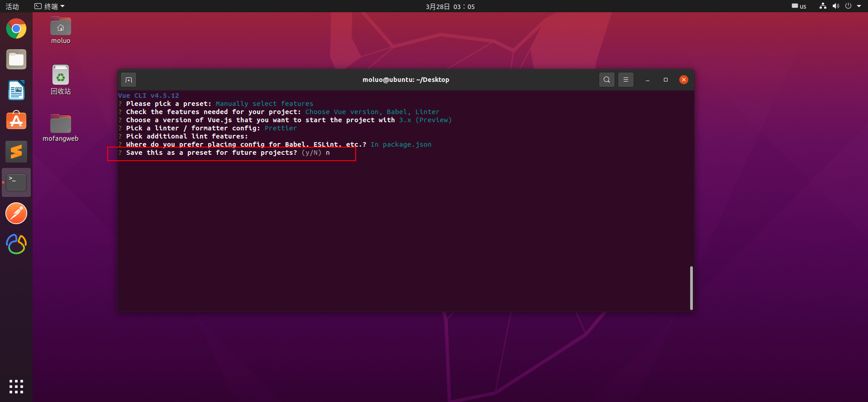Viewport: 868px width, 402px height.
Task: Launch Sublime Text from the dock
Action: (16, 152)
